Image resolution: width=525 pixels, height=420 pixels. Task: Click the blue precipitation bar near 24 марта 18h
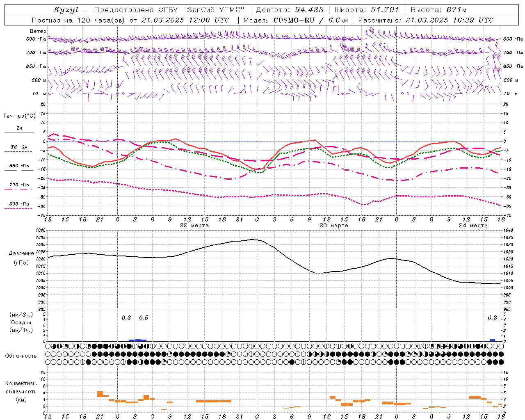pyautogui.click(x=492, y=340)
